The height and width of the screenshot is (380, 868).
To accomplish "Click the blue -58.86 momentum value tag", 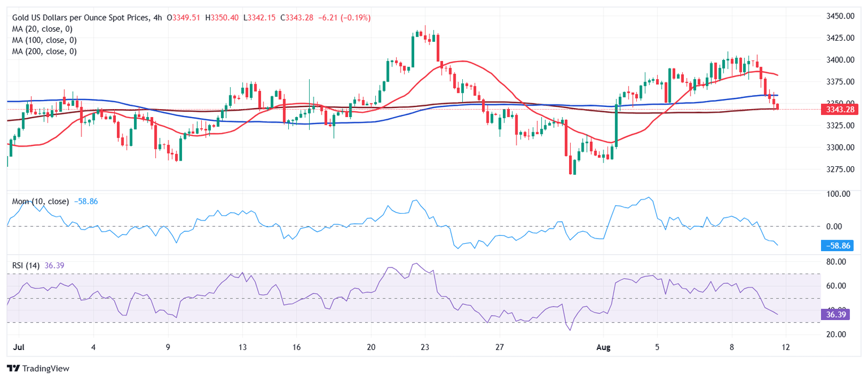I will [835, 245].
